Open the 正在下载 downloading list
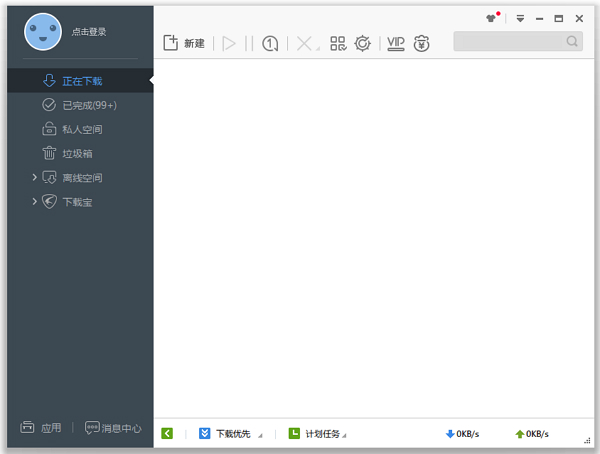This screenshot has height=454, width=600. pos(80,81)
